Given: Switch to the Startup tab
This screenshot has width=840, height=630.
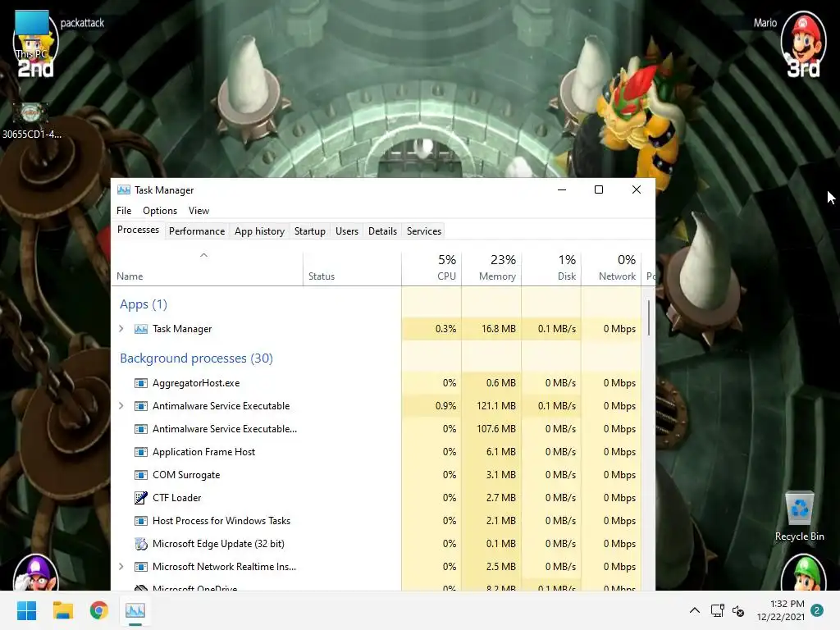Looking at the screenshot, I should tap(309, 231).
